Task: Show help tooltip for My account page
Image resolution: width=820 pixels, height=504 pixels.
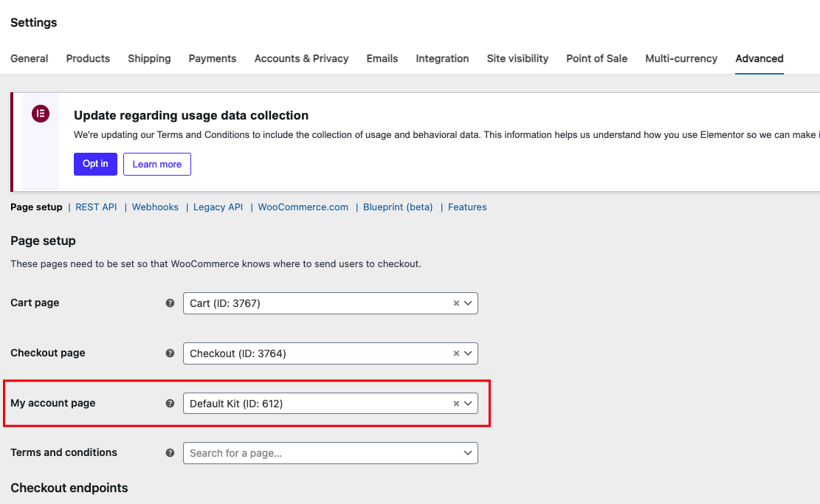Action: (170, 404)
